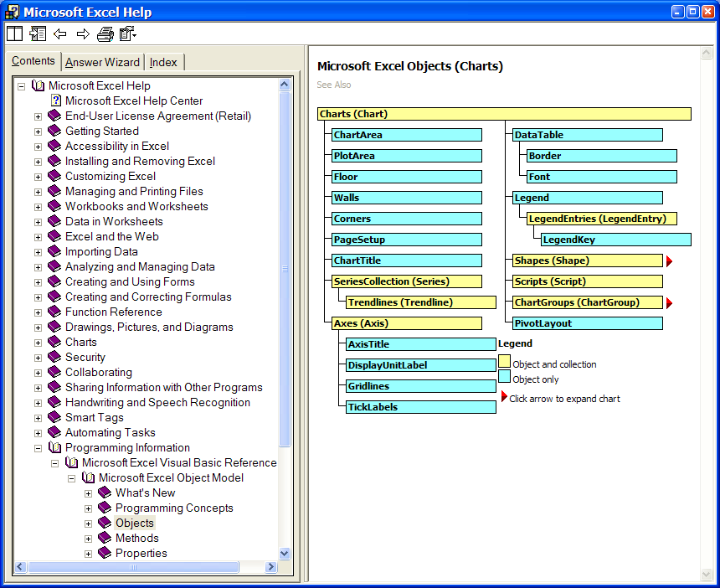Click the Hide tabs pane icon

38,34
